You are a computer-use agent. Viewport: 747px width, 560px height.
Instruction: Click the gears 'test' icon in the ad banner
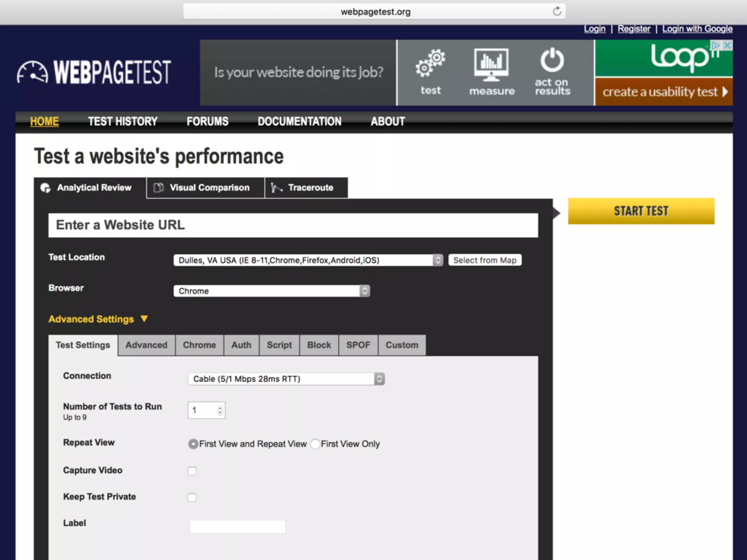tap(430, 63)
